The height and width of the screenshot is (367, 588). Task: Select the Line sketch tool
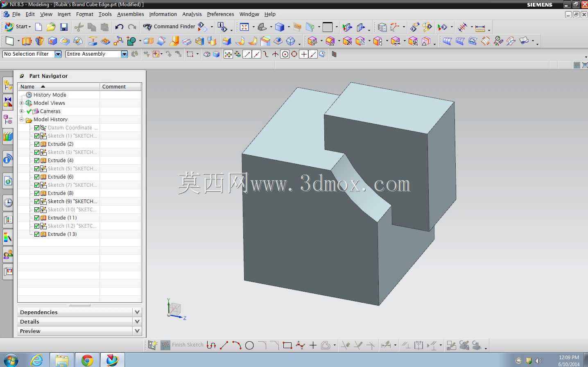coord(224,345)
